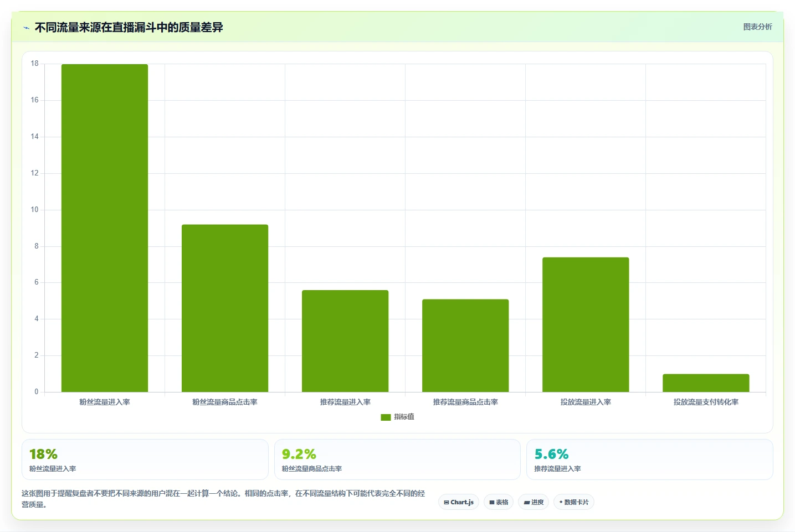Toggle the 指标值 legend color swatch

point(386,417)
